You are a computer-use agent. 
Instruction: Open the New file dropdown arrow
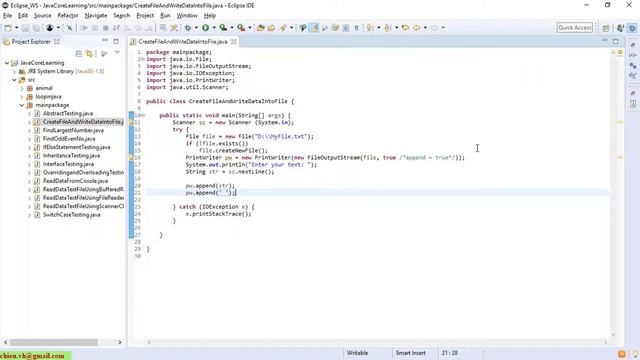pyautogui.click(x=17, y=28)
